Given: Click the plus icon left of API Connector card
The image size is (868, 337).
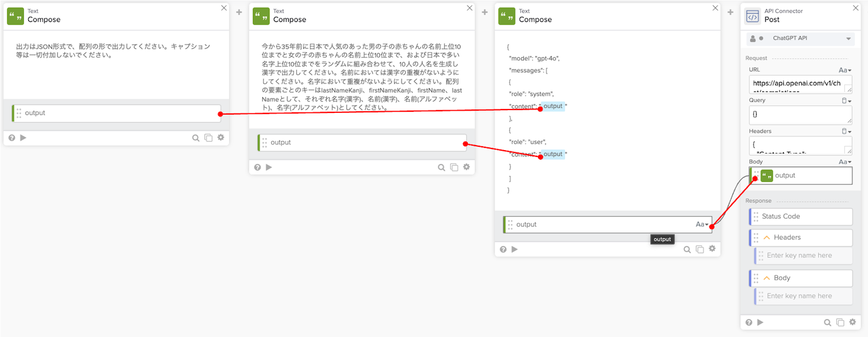Looking at the screenshot, I should [730, 12].
